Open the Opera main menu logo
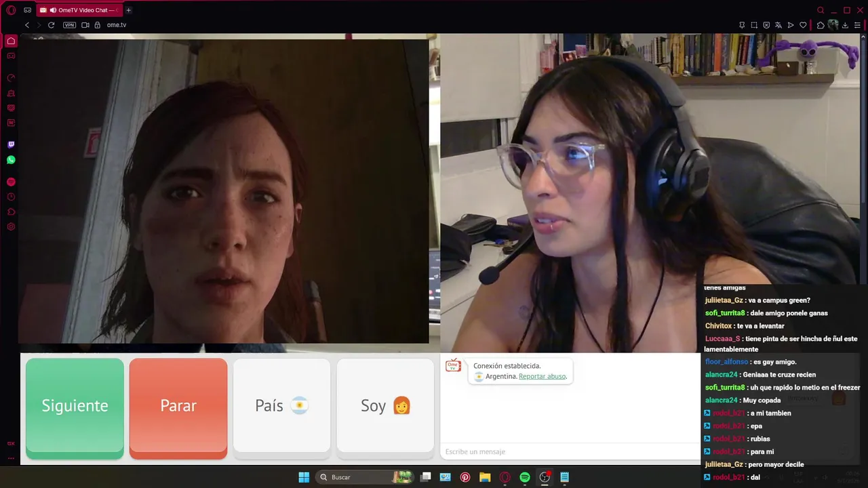Image resolution: width=868 pixels, height=488 pixels. pyautogui.click(x=11, y=10)
